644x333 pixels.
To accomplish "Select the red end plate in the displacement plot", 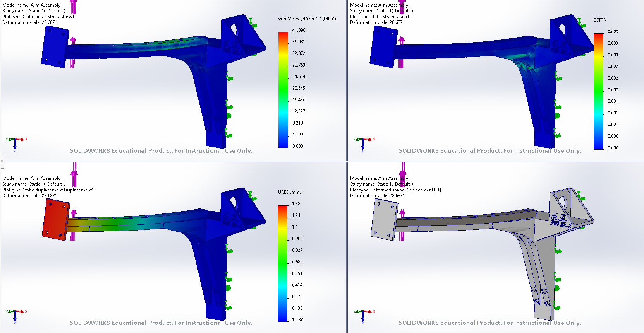I will (x=56, y=220).
